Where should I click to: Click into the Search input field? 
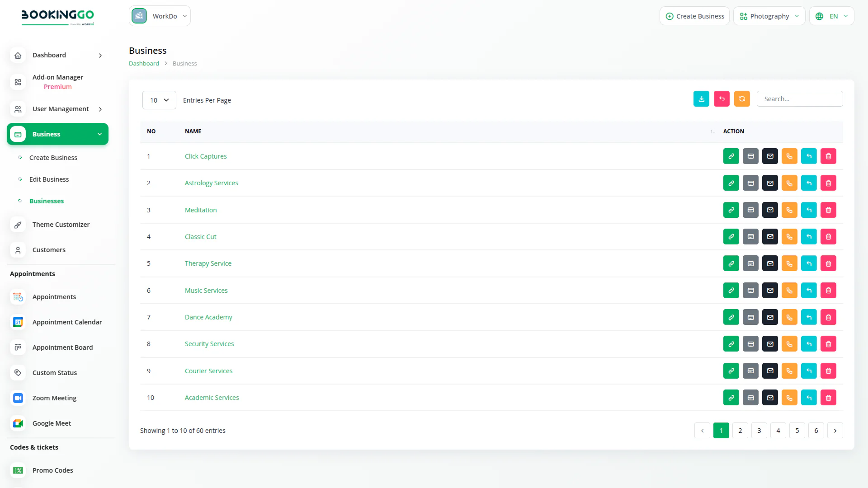[799, 99]
